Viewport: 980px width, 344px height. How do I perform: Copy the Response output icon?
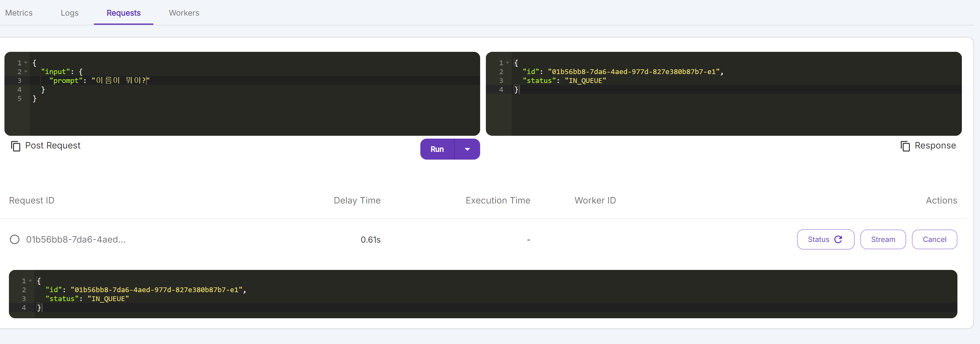(x=905, y=146)
